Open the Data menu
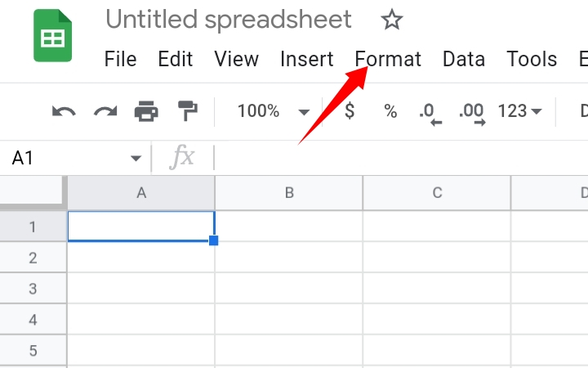 coord(464,59)
